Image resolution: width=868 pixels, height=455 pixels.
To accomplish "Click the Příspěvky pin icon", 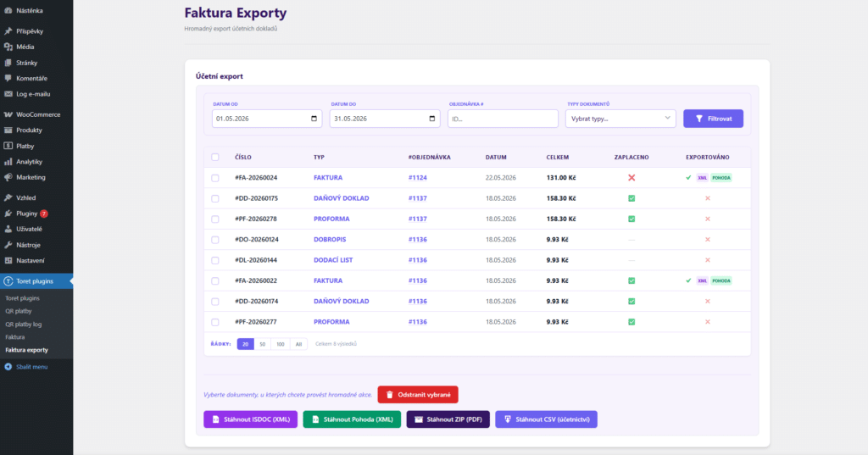I will coord(8,31).
